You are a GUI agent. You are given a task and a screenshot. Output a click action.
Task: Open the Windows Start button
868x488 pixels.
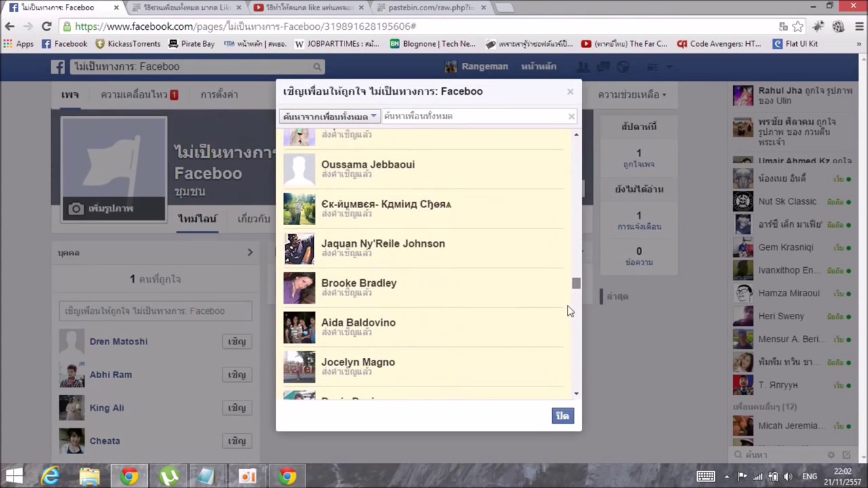click(x=14, y=476)
